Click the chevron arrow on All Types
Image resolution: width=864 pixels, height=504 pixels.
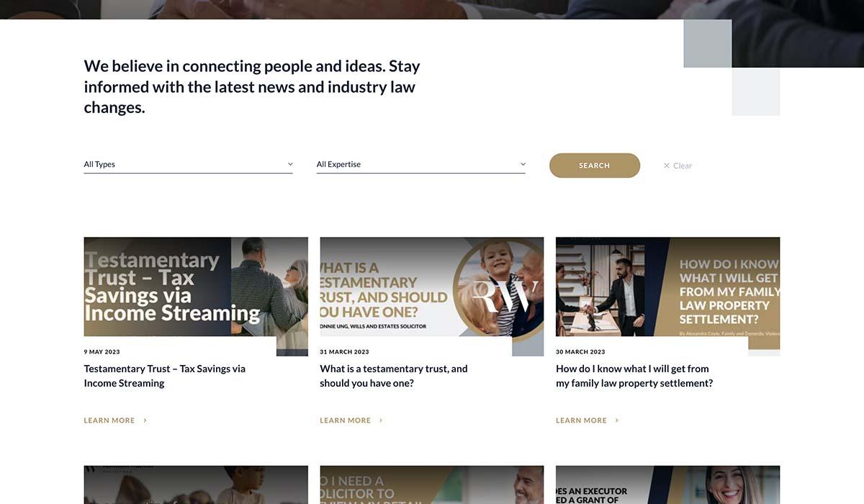pos(290,164)
